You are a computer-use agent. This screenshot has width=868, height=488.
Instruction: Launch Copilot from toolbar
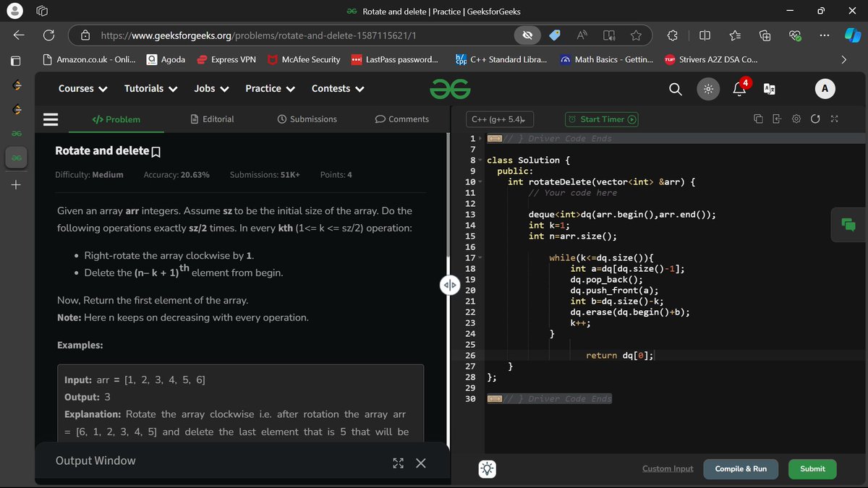[851, 35]
